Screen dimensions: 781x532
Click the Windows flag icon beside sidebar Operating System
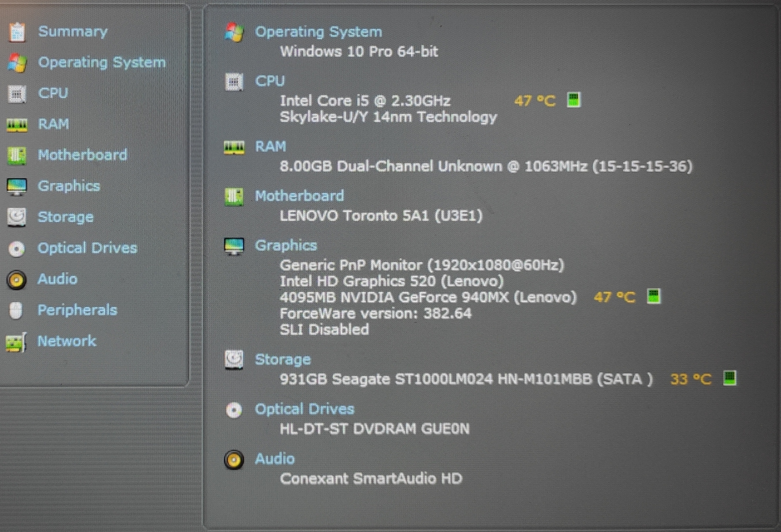[x=17, y=63]
